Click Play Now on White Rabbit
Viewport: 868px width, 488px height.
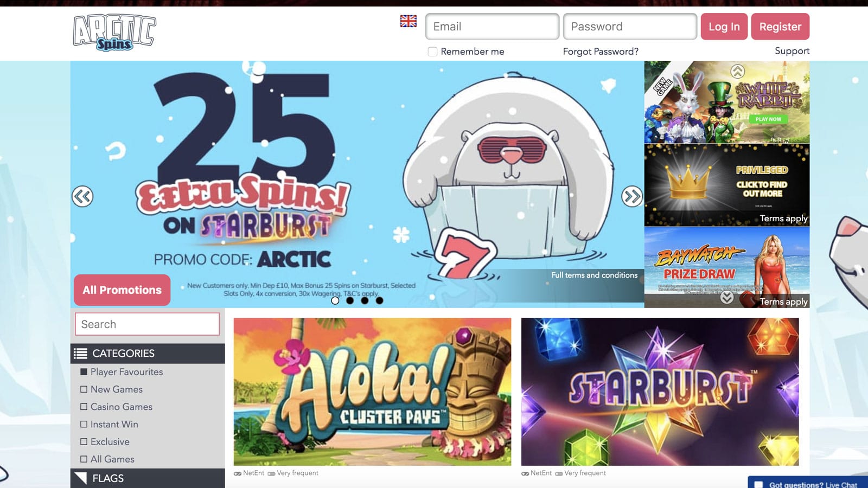coord(768,119)
